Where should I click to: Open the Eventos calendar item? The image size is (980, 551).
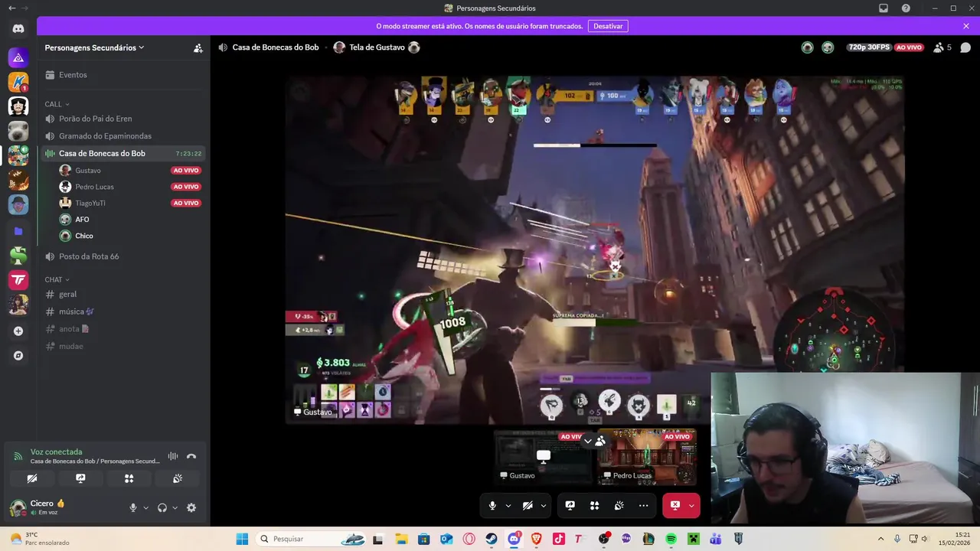(122, 75)
